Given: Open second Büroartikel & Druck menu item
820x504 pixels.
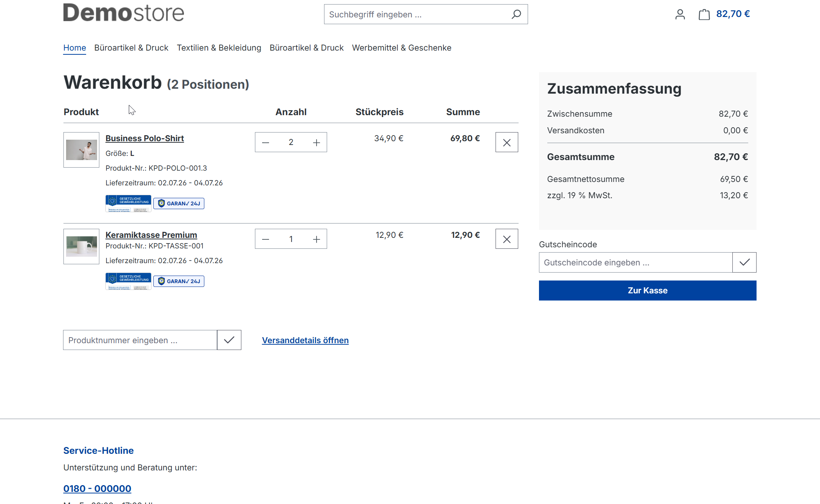Looking at the screenshot, I should pos(307,48).
